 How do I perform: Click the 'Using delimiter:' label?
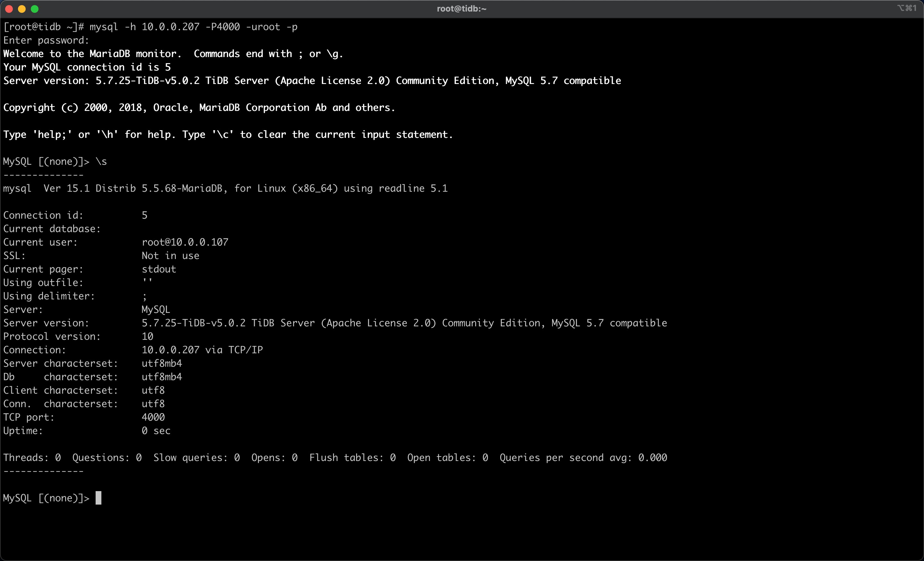(x=49, y=297)
